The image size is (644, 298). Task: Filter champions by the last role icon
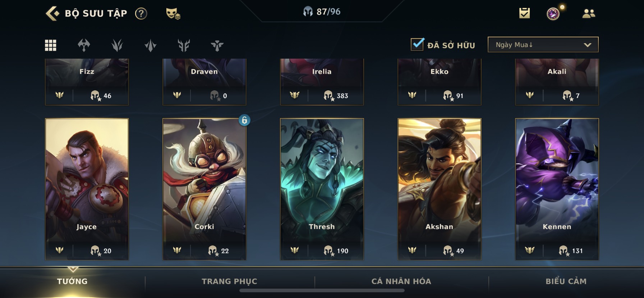tap(217, 45)
